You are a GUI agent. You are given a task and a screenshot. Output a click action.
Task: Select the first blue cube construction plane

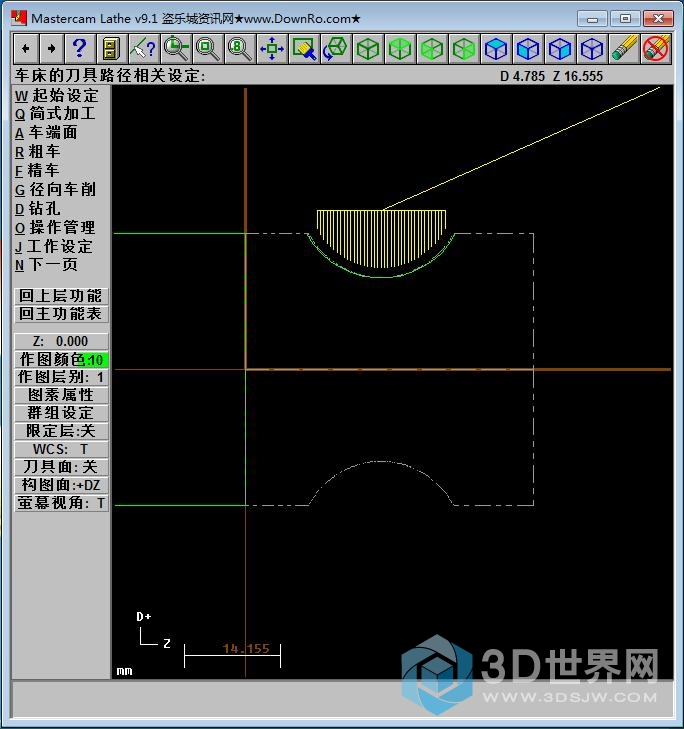(496, 48)
